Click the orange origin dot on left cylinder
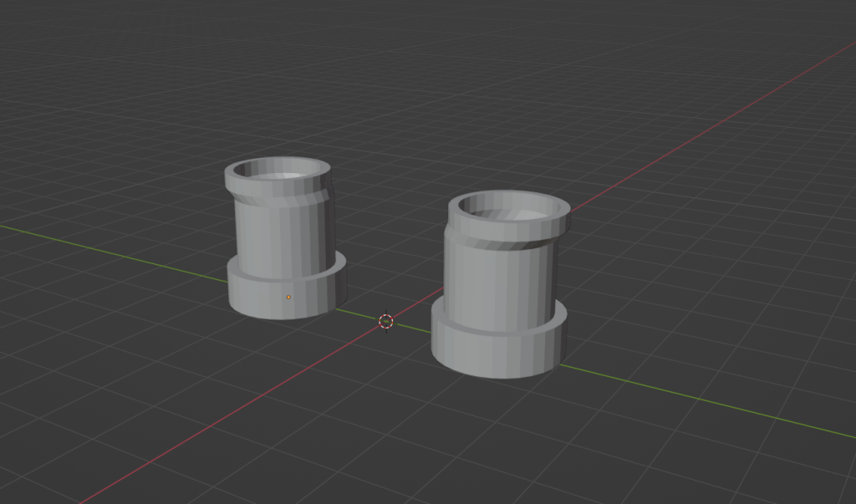 coord(288,297)
